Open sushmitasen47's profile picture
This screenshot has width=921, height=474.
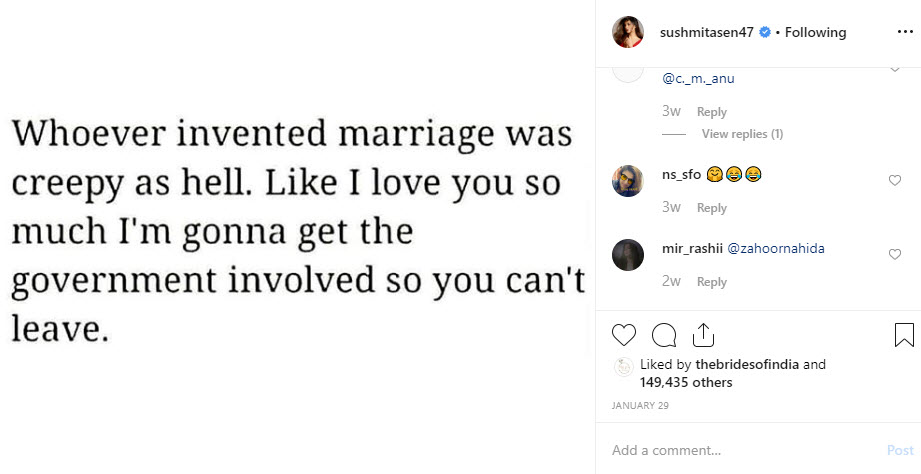coord(628,32)
